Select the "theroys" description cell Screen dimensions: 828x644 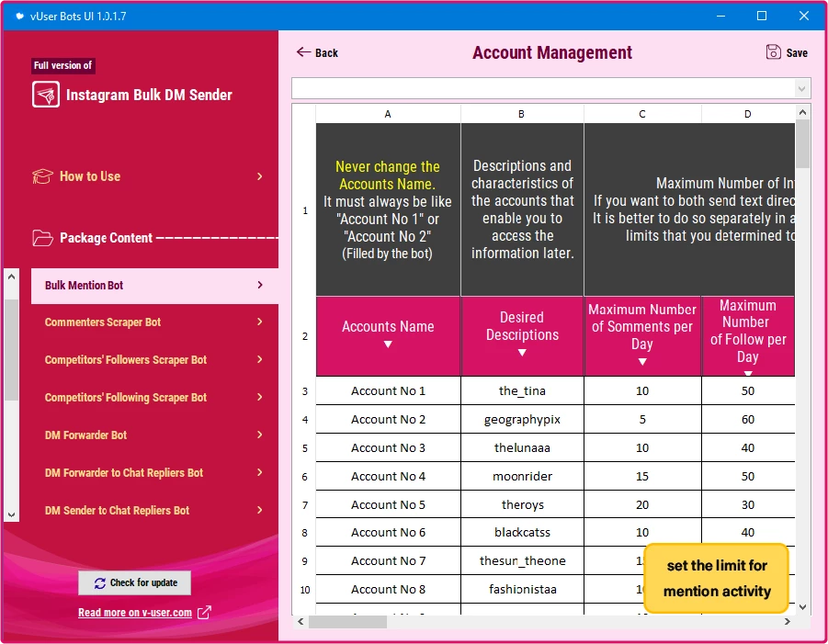[x=522, y=504]
